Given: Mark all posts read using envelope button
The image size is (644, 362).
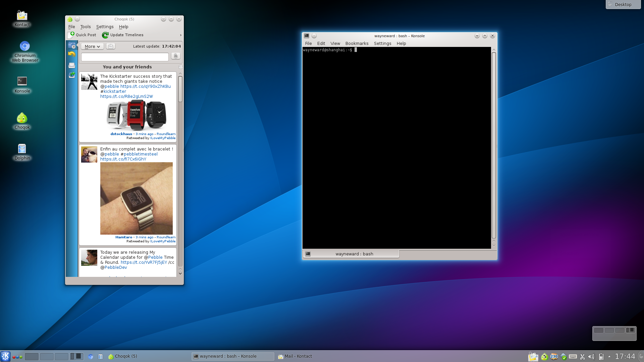Looking at the screenshot, I should click(x=111, y=46).
